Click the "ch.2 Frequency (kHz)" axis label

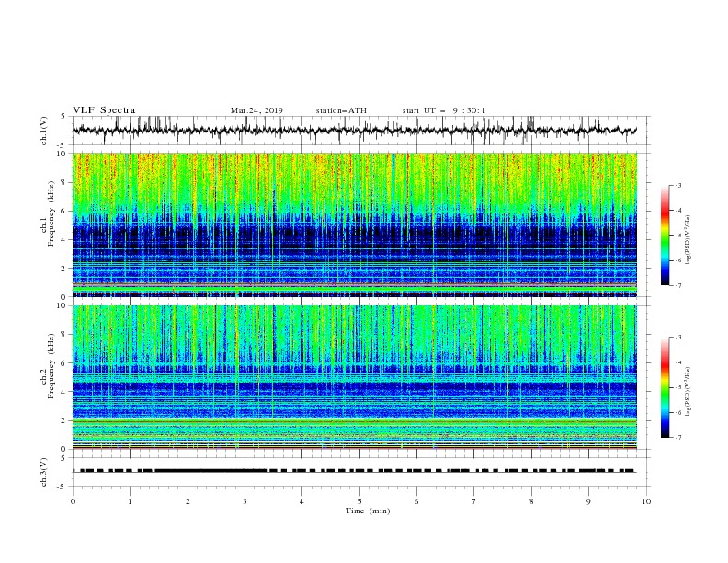pos(48,366)
